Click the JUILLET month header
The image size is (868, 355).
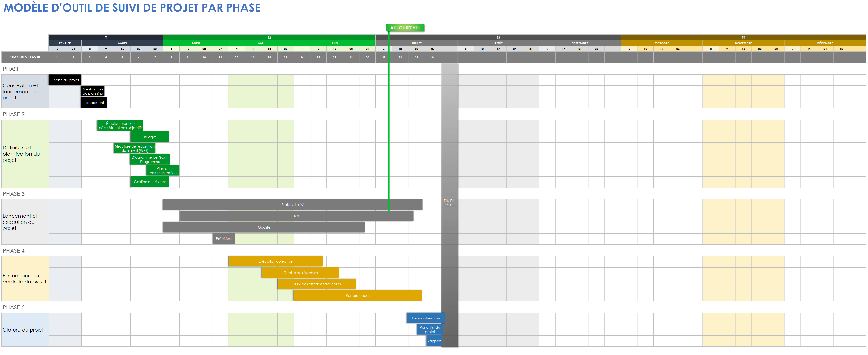[416, 43]
